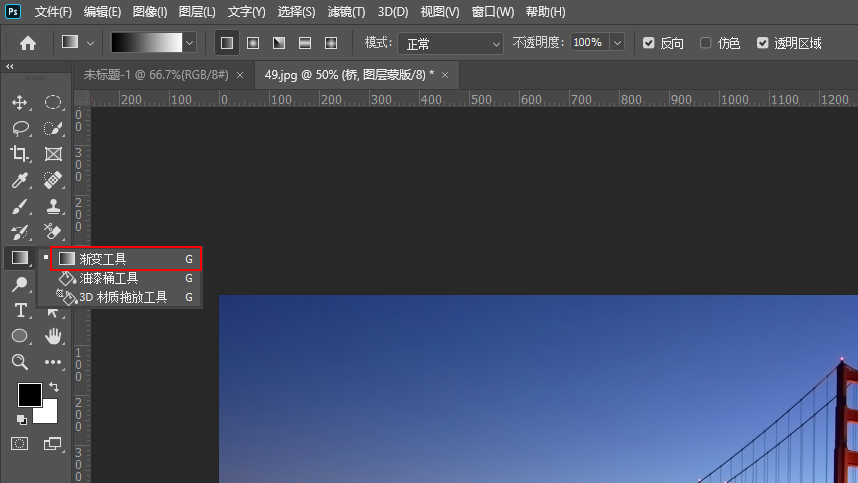Toggle Quick Mask mode
Viewport: 858px width, 483px height.
20,444
